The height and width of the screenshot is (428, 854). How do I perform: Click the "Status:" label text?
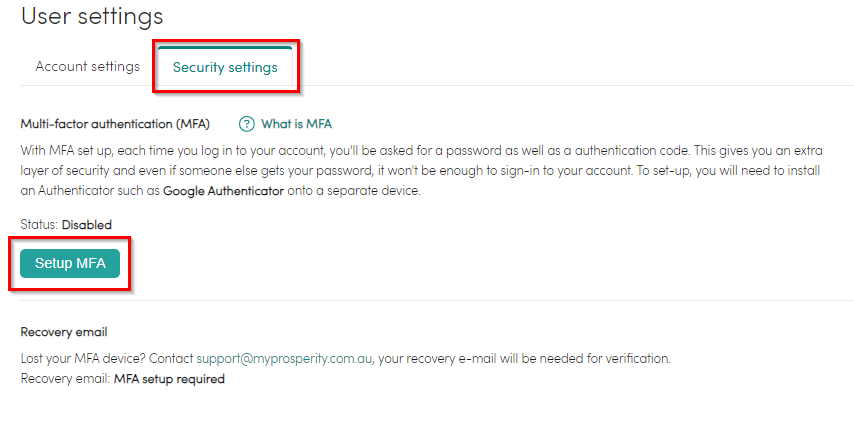39,225
